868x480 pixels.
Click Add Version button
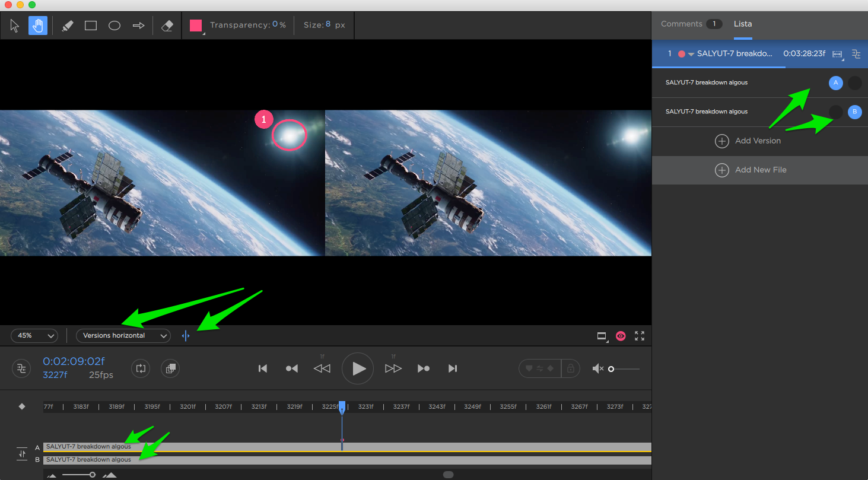click(748, 141)
